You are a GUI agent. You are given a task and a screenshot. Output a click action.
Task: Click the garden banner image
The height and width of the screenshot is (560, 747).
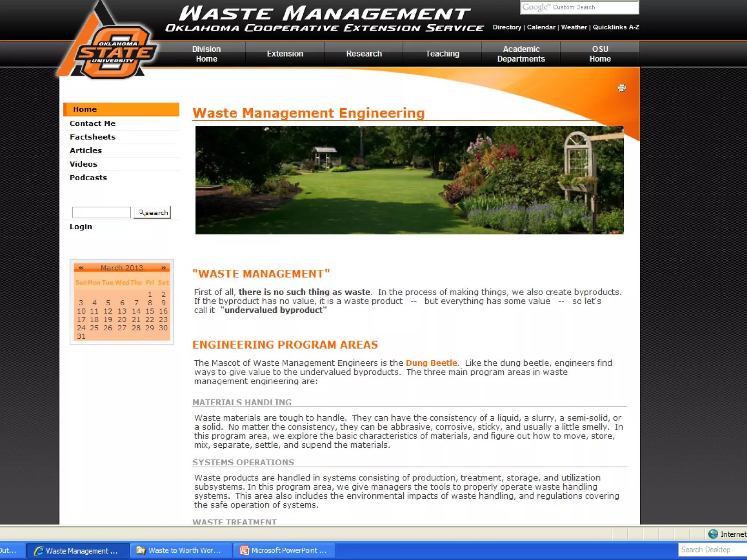pos(409,180)
